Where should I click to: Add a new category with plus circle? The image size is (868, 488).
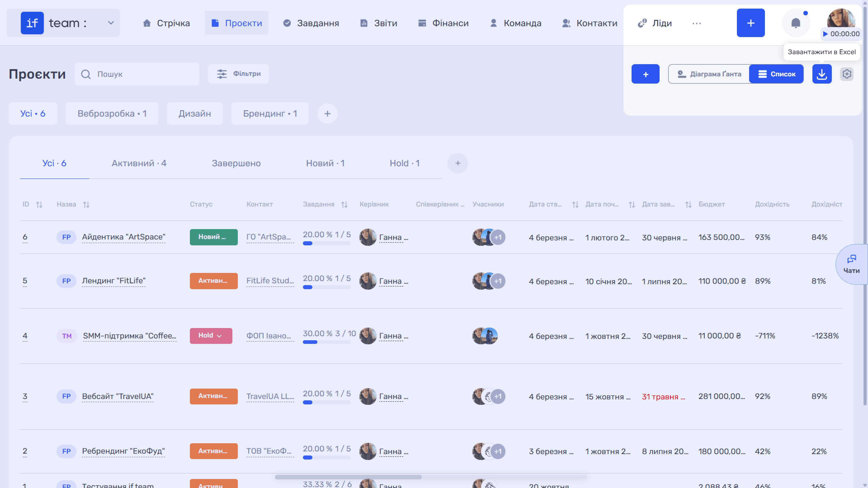coord(328,114)
